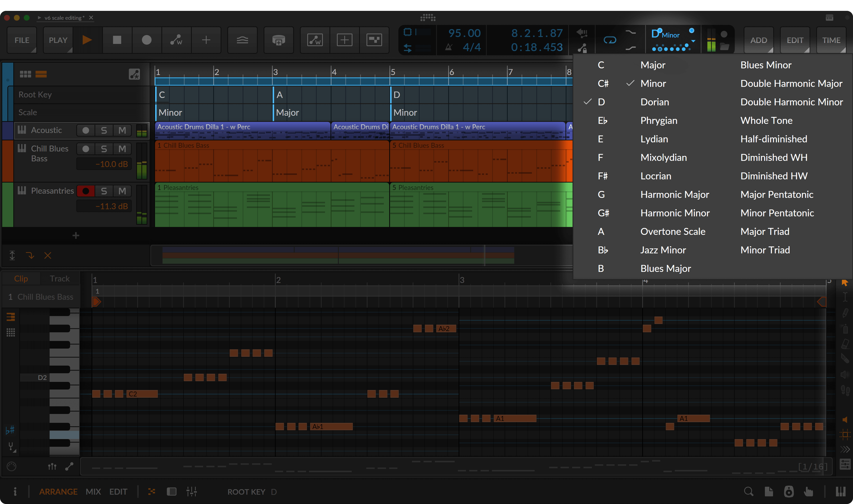This screenshot has width=853, height=504.
Task: Click the EDIT button in the toolbar
Action: click(795, 40)
